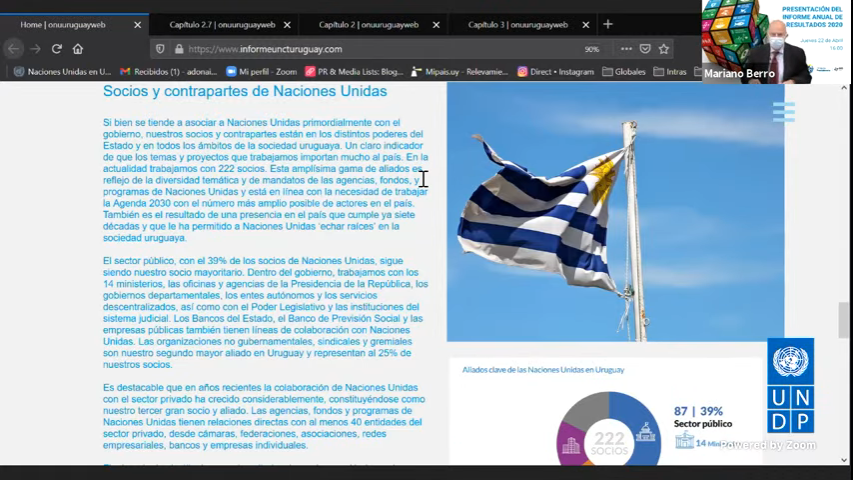Screen dimensions: 853x480
Task: Open Direct • Instagram bookmark
Action: pos(555,72)
